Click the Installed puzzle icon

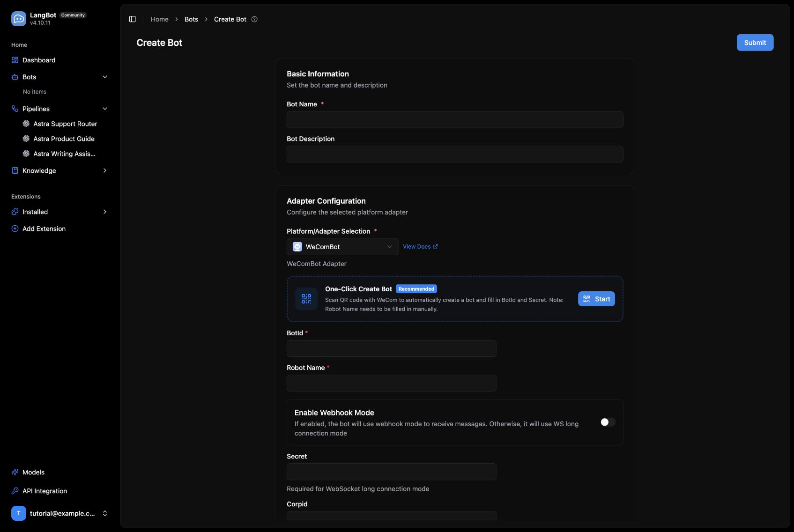coord(15,212)
